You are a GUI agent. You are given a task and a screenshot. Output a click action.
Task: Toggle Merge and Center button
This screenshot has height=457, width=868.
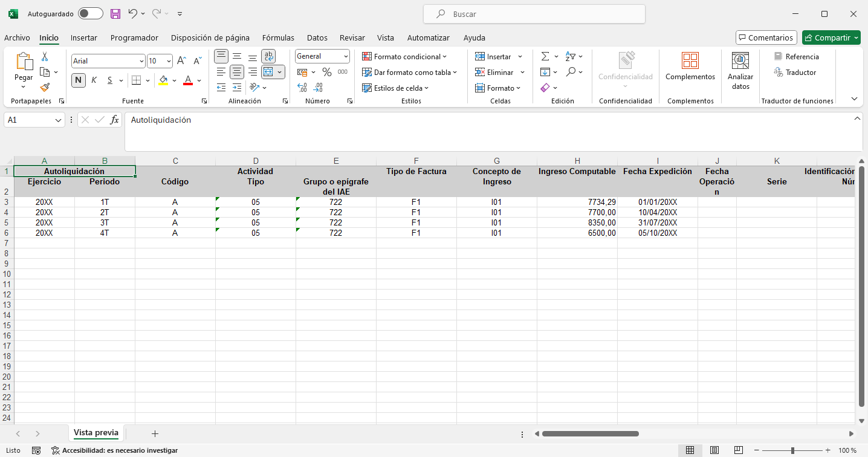[x=268, y=72]
